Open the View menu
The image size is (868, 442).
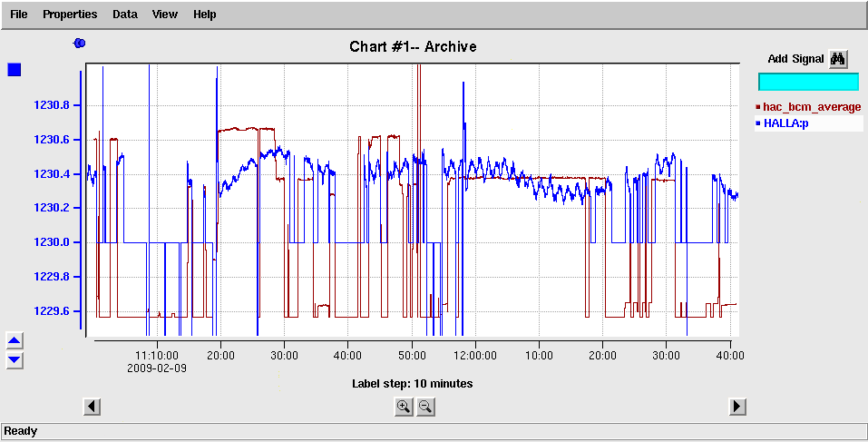[165, 15]
